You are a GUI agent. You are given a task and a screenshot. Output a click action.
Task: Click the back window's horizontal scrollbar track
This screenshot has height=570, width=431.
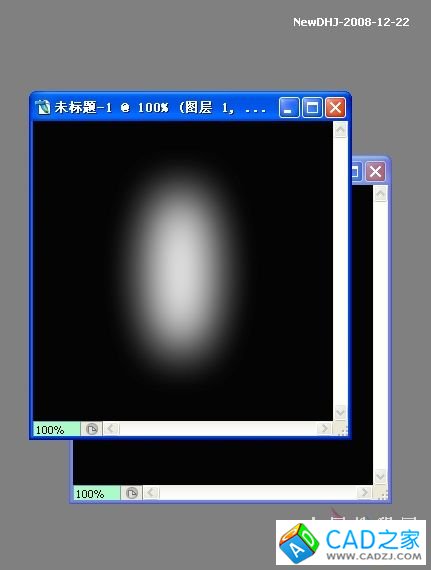[257, 493]
